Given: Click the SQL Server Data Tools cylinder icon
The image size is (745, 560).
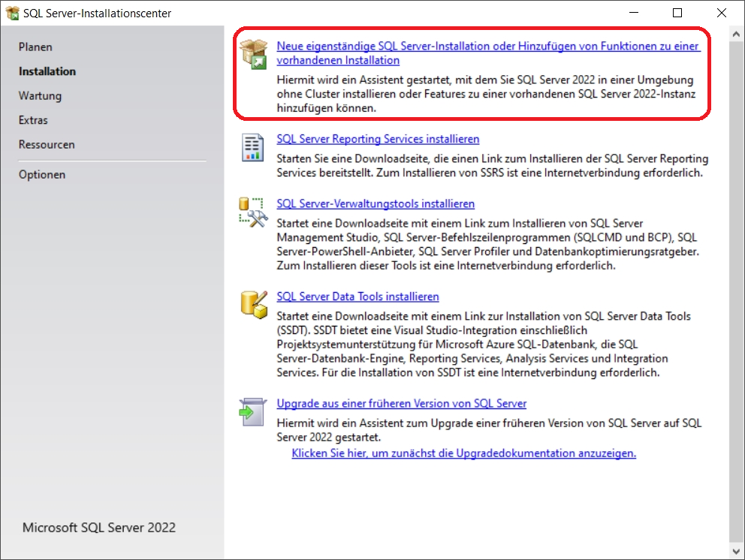Looking at the screenshot, I should coord(254,305).
